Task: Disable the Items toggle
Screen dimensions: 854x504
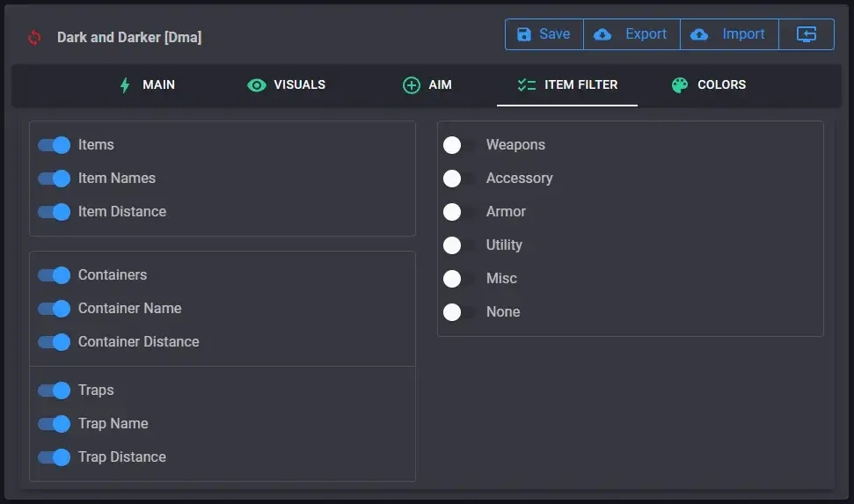Action: coord(55,145)
